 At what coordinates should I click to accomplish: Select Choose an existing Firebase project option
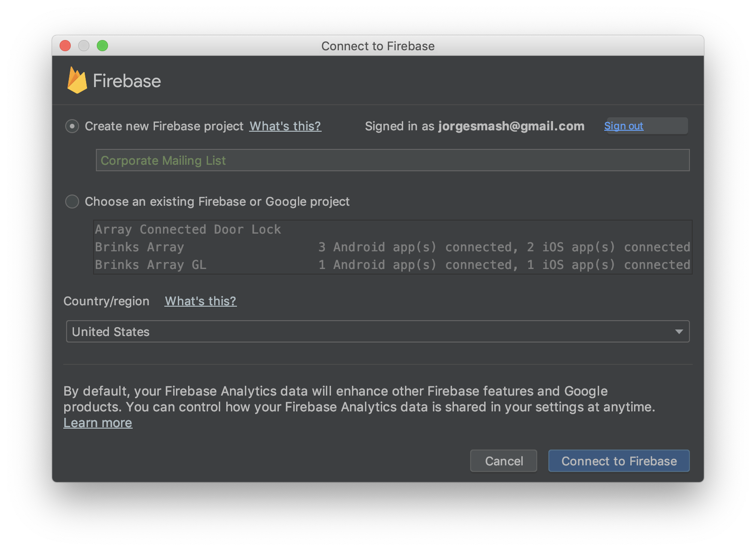pyautogui.click(x=72, y=202)
